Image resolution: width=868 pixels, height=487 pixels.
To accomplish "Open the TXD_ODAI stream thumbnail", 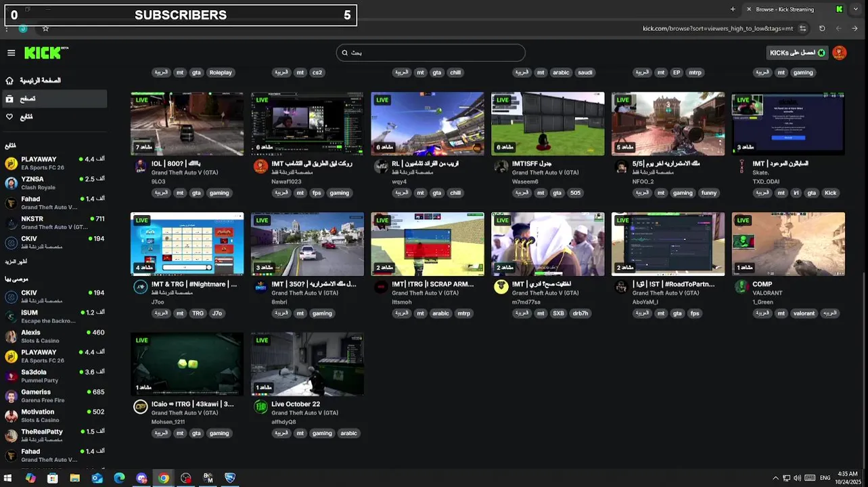I will (x=788, y=124).
